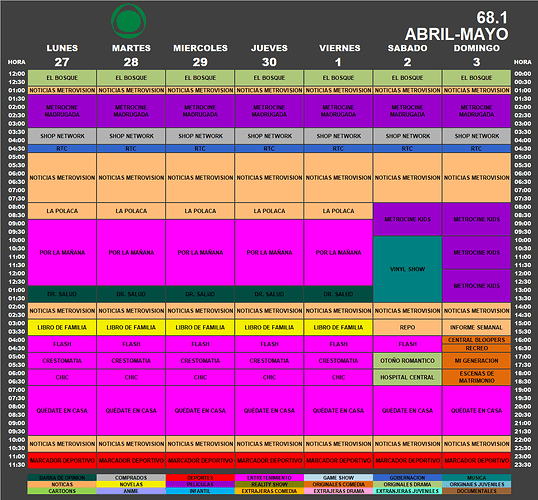Click the Infantil legend swatch
Image resolution: width=538 pixels, height=500 pixels.
tap(200, 491)
